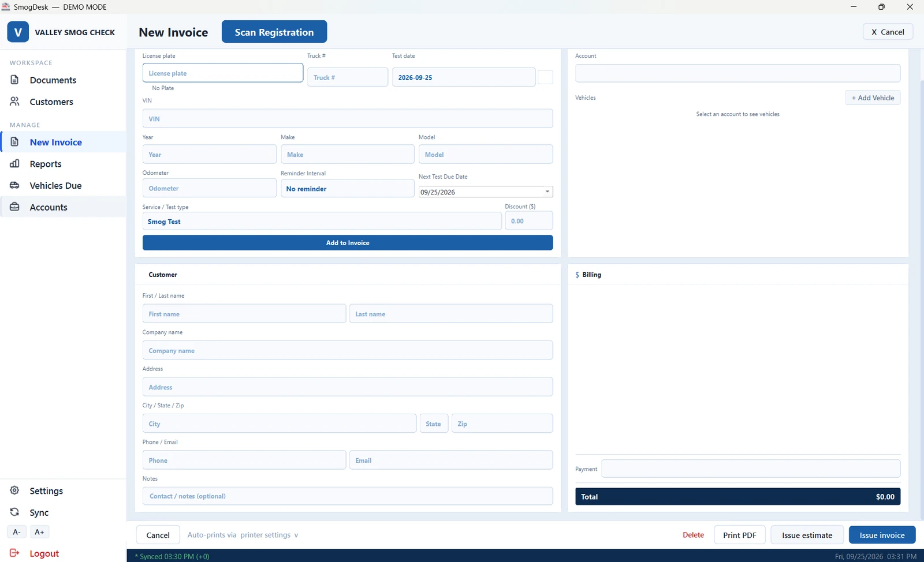The image size is (924, 562).
Task: Click + Add Vehicle
Action: tap(873, 98)
